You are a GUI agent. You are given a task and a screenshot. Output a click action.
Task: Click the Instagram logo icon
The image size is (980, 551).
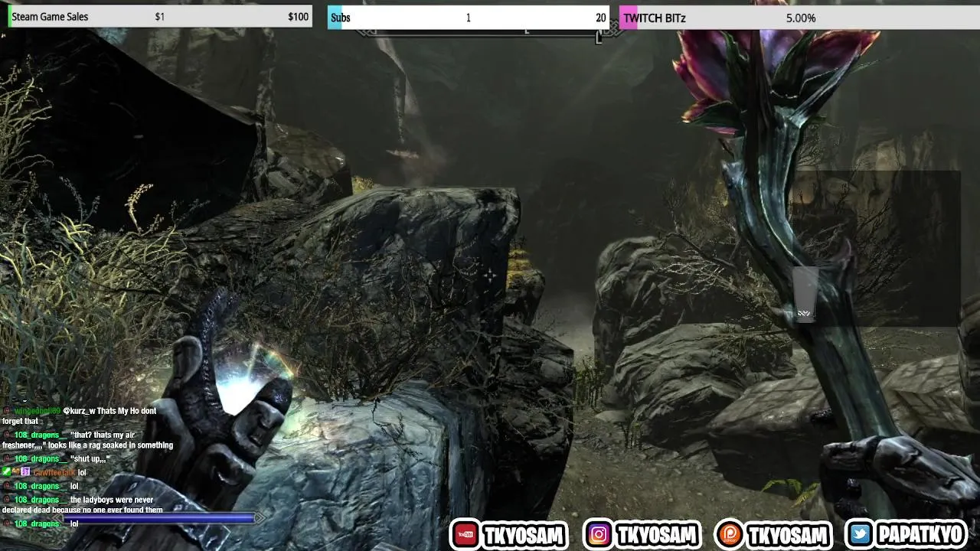pyautogui.click(x=599, y=534)
